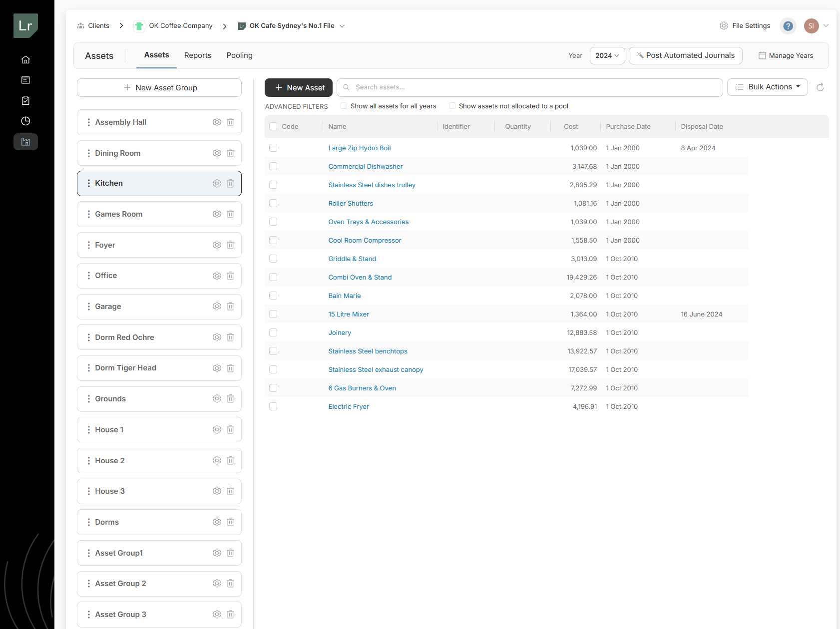This screenshot has width=840, height=629.
Task: Open settings gear for Dorm Red Ochre
Action: point(217,337)
